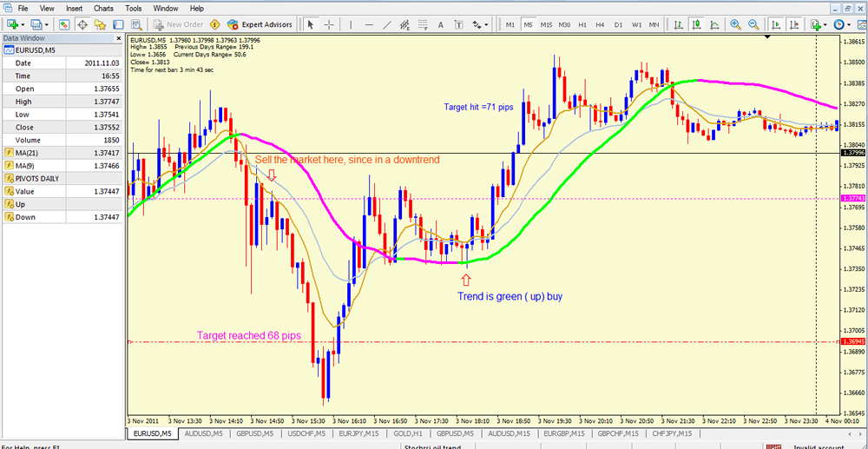Select the Vertical Line drawing tool
The width and height of the screenshot is (868, 449).
click(351, 24)
